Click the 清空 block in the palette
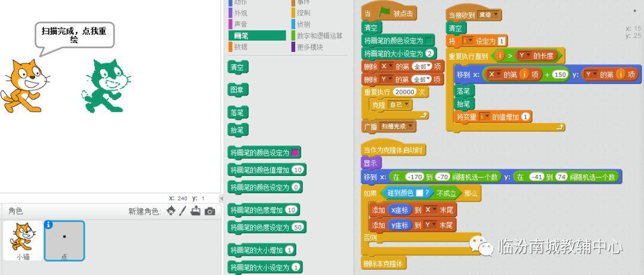The width and height of the screenshot is (644, 275). (237, 67)
